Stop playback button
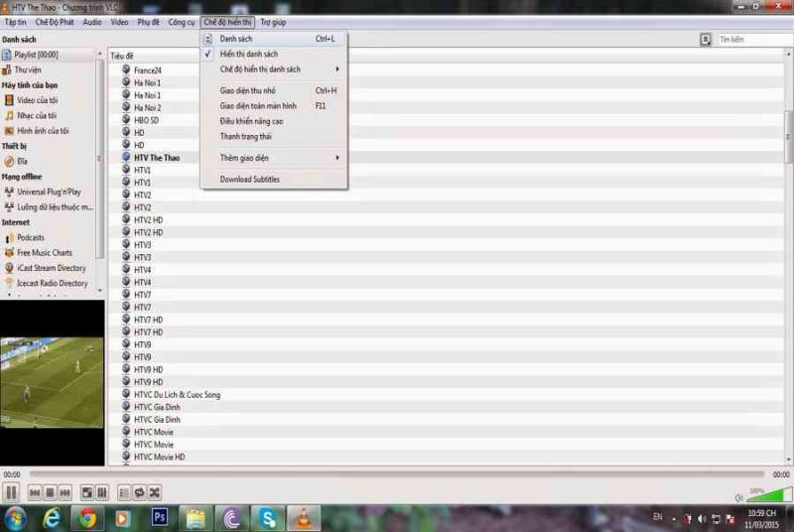This screenshot has height=532, width=794. 50,492
